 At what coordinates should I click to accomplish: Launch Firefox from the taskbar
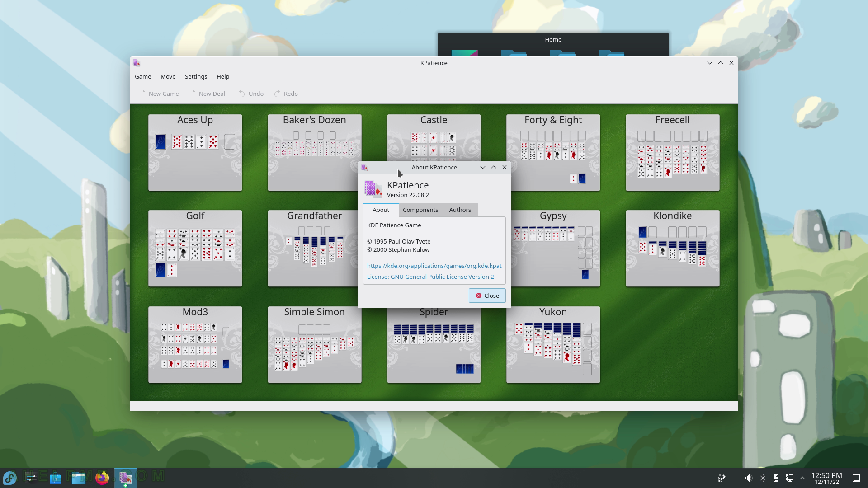point(102,478)
